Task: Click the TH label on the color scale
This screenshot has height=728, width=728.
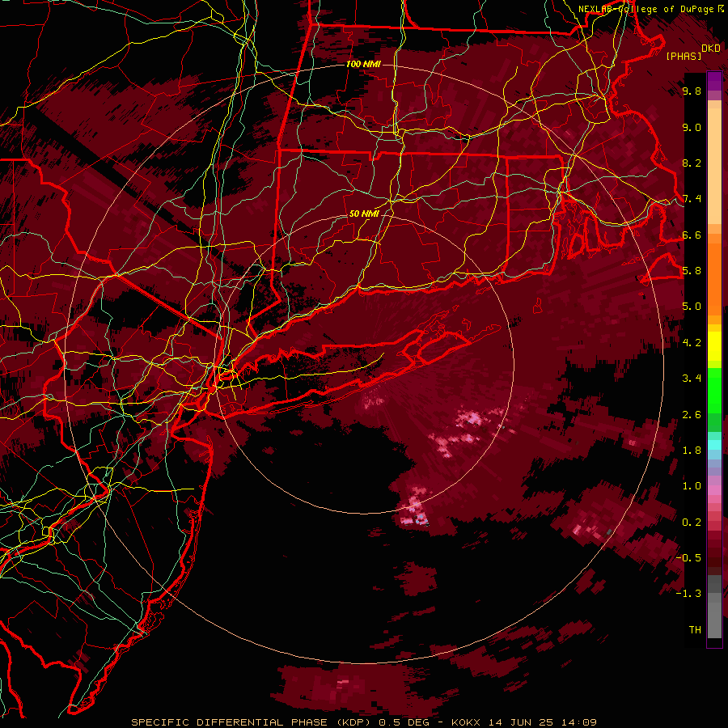Action: point(695,629)
